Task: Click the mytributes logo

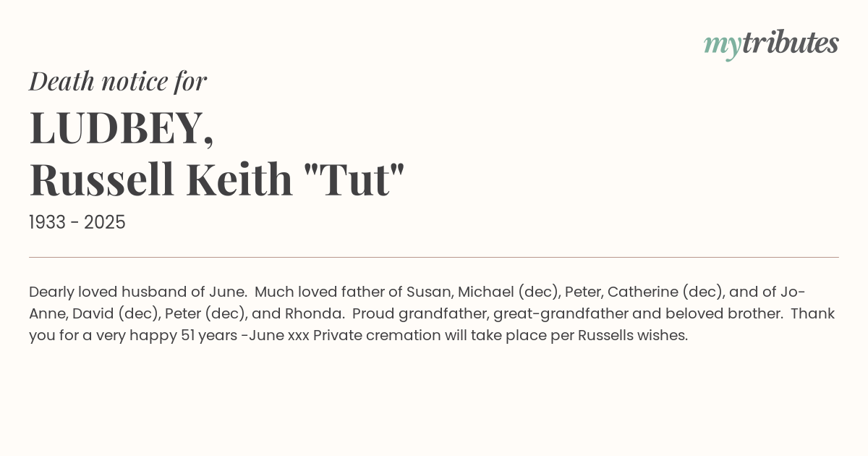Action: pos(770,43)
